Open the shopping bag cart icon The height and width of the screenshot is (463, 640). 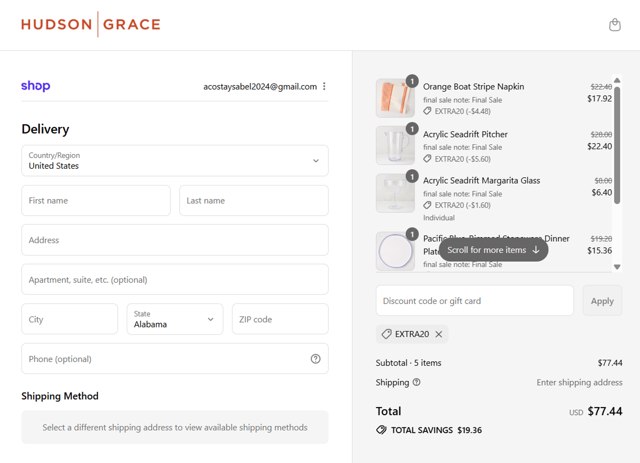point(615,25)
